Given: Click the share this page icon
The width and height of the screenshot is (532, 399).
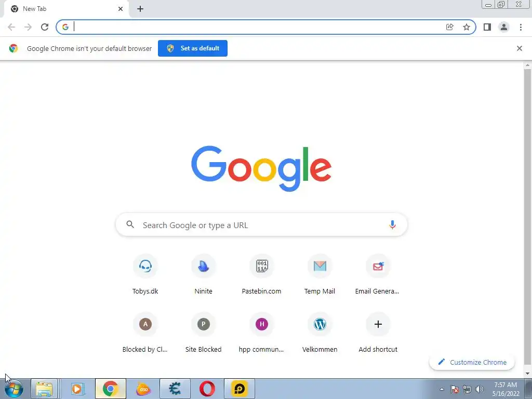Looking at the screenshot, I should point(449,27).
